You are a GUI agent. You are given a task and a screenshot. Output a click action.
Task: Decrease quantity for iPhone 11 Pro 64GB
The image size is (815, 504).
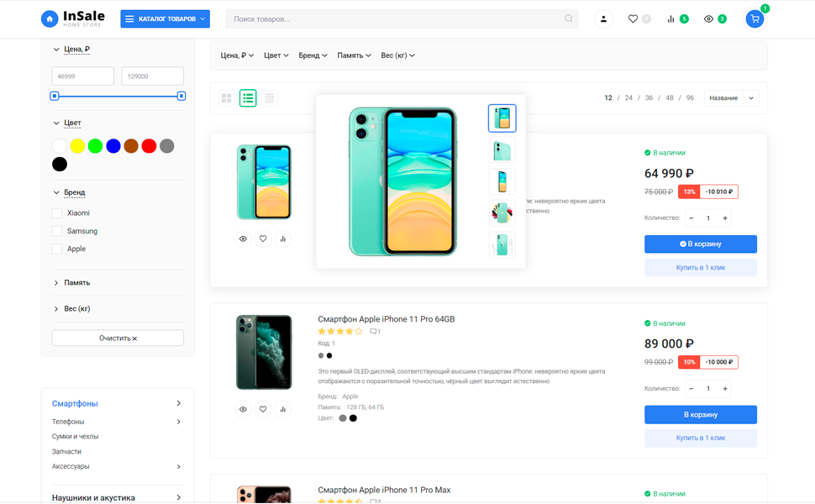pyautogui.click(x=691, y=389)
